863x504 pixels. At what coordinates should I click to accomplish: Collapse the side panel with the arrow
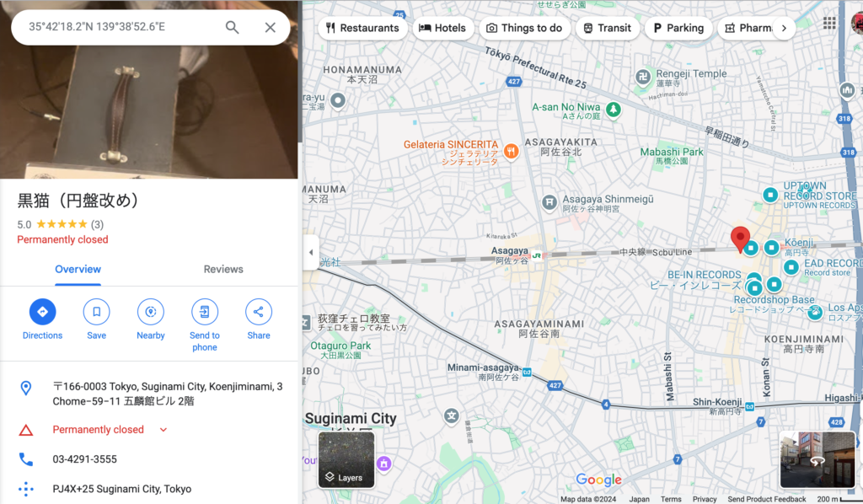point(310,252)
